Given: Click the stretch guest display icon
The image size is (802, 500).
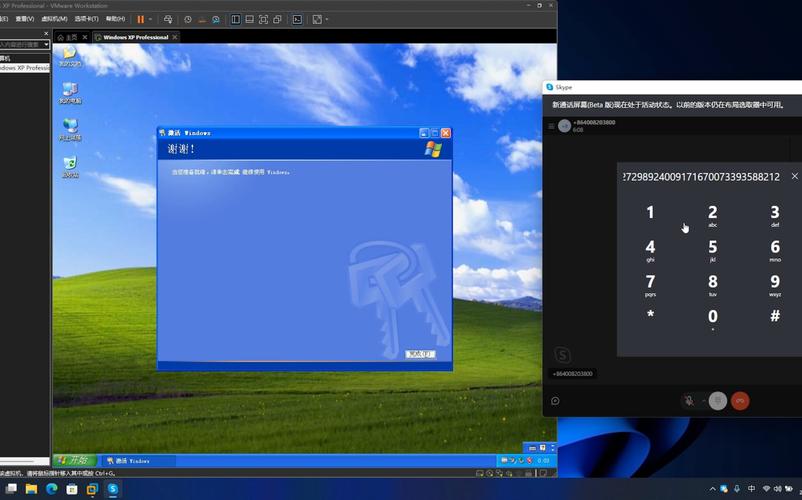Looking at the screenshot, I should click(x=317, y=19).
